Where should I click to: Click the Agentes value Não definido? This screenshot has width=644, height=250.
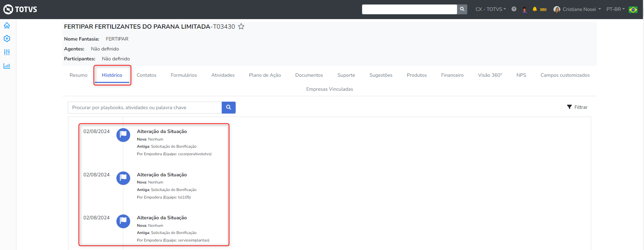(105, 49)
